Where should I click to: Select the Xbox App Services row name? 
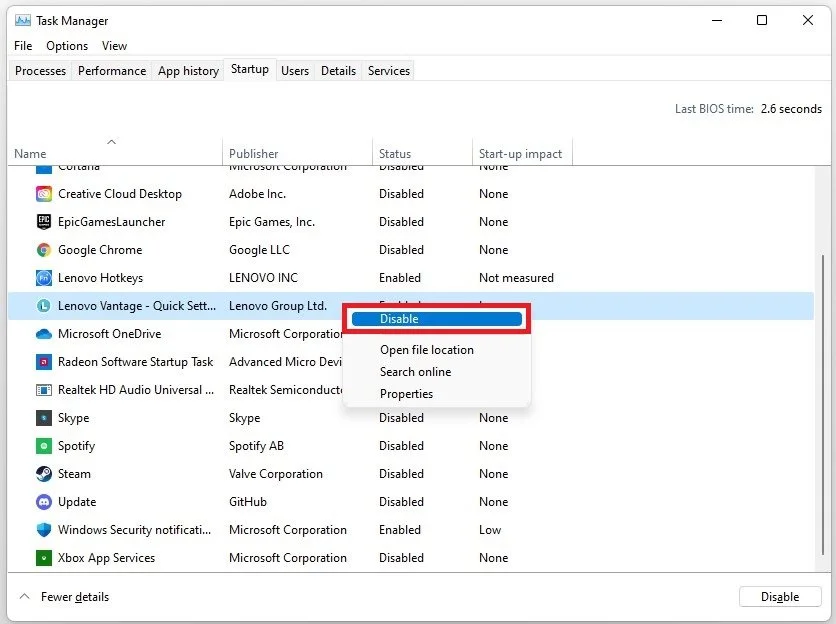106,558
